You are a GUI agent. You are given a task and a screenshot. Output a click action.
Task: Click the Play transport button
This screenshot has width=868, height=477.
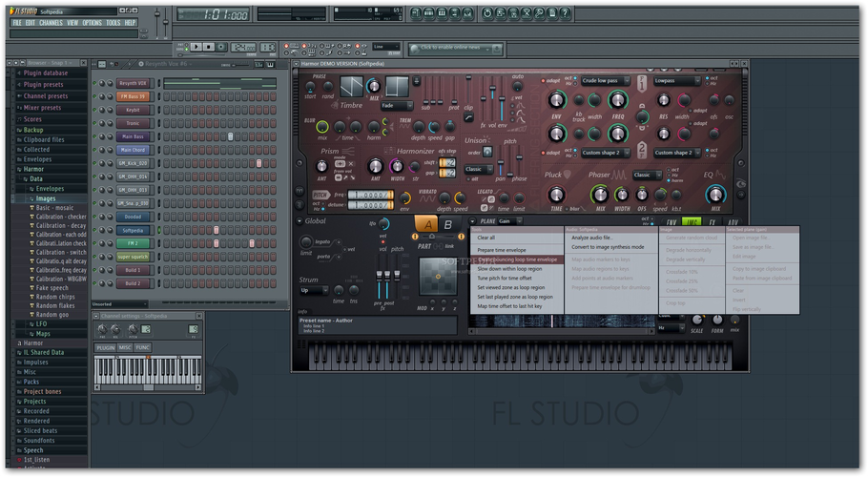(x=196, y=47)
